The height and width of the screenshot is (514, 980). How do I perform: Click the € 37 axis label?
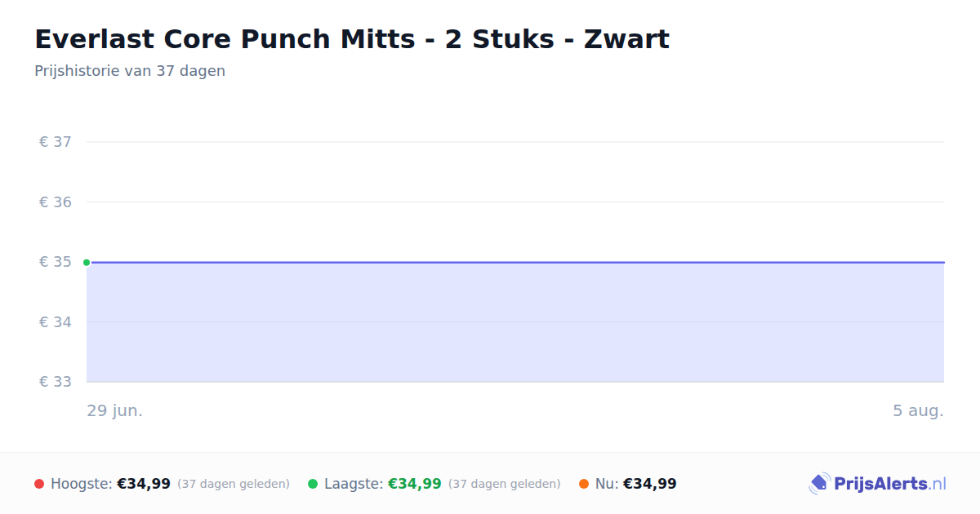(56, 142)
